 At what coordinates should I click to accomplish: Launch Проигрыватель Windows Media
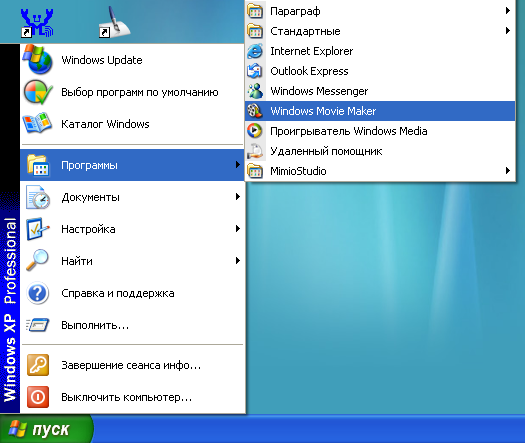pos(380,131)
